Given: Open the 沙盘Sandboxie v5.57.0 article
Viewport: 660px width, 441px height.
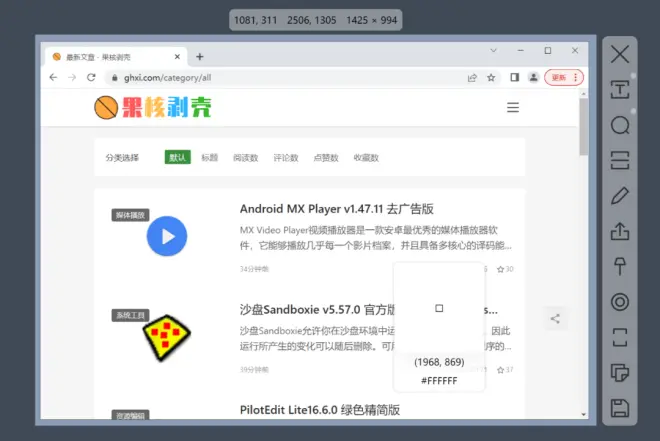Looking at the screenshot, I should pyautogui.click(x=317, y=310).
